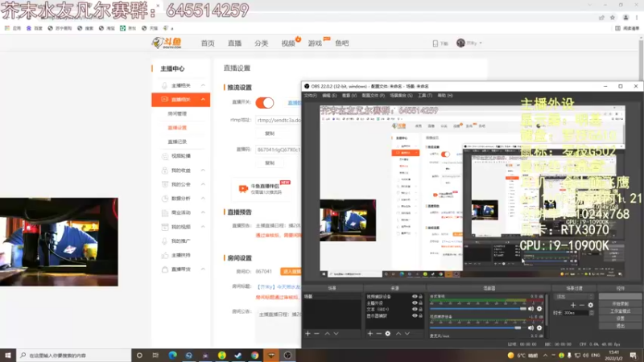Lock the 文本 (GDI+) source
644x362 pixels.
420,309
